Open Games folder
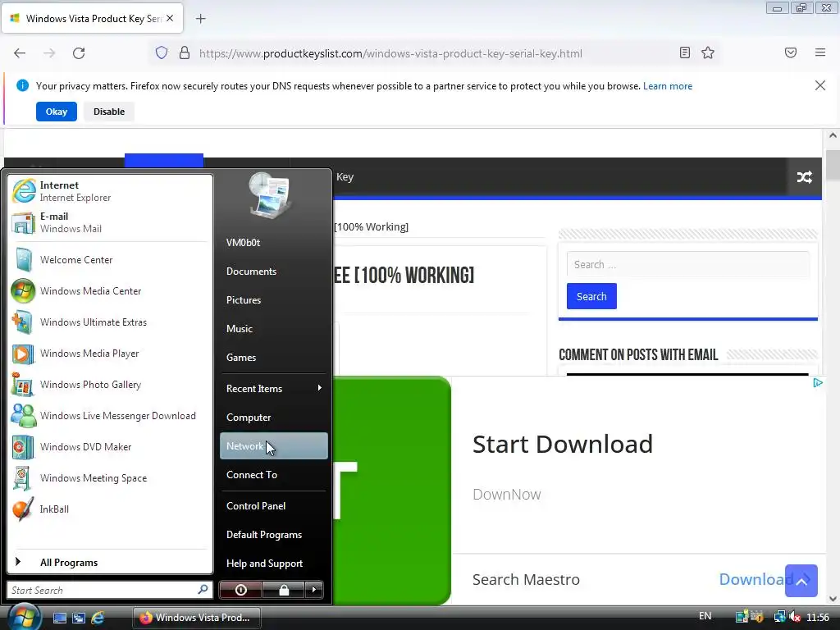 click(273, 358)
